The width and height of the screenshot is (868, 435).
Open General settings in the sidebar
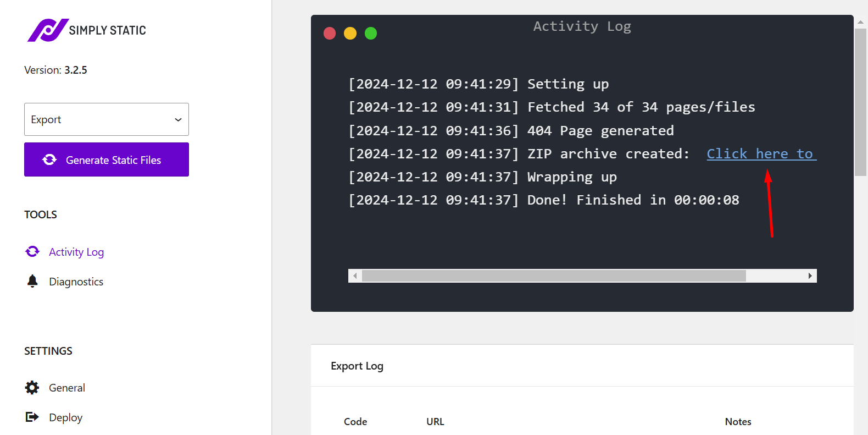coord(67,388)
